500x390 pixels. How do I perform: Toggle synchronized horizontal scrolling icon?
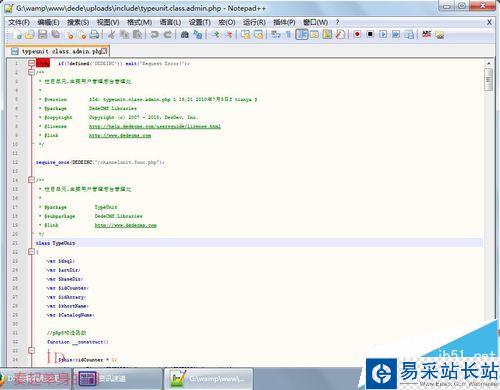[x=259, y=34]
